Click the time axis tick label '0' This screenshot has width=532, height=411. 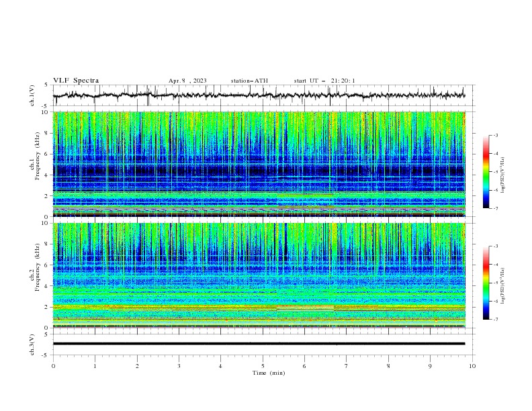(53, 366)
